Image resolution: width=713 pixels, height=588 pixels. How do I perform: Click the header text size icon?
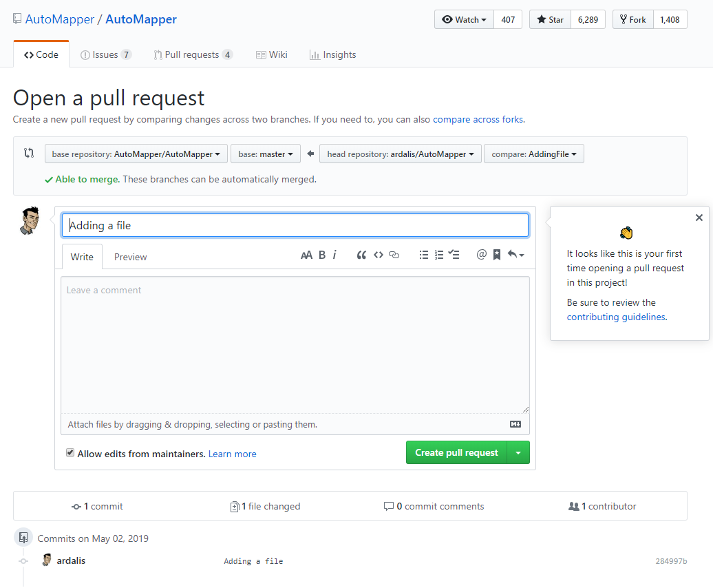(306, 255)
